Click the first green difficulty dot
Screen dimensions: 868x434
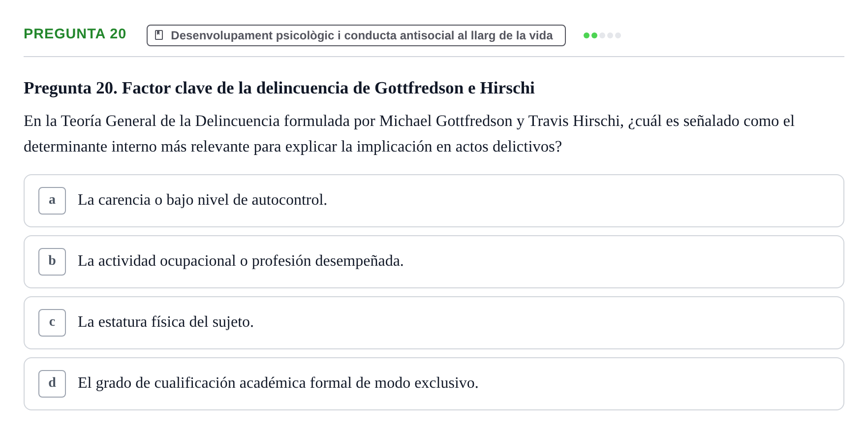point(587,35)
